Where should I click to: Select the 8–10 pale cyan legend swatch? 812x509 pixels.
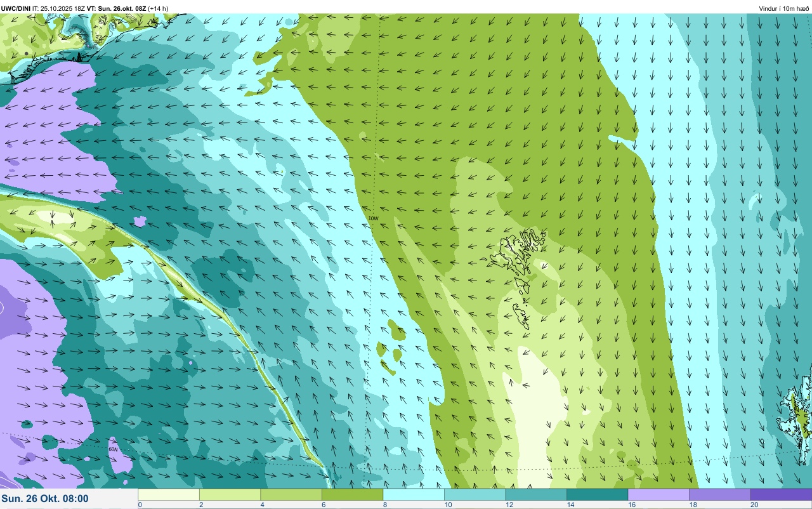point(414,494)
